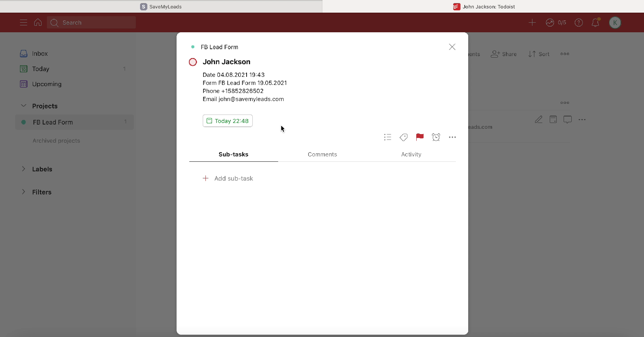Click the Quick Add plus icon

pos(532,23)
